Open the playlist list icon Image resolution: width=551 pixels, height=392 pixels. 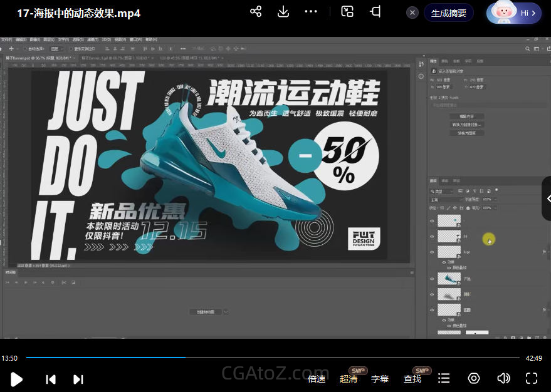(444, 378)
